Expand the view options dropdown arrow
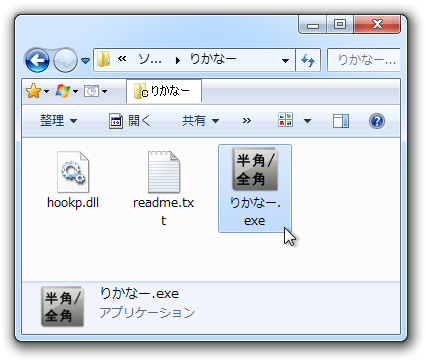 click(307, 121)
